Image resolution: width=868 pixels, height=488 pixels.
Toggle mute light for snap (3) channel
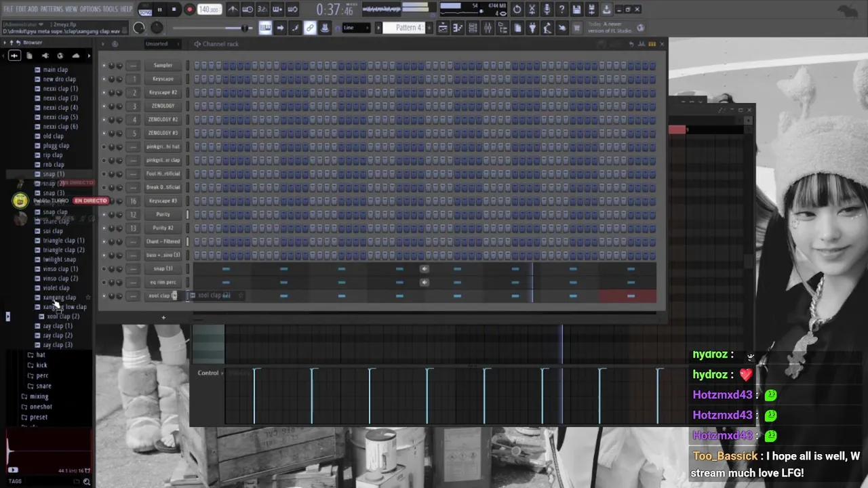(104, 269)
